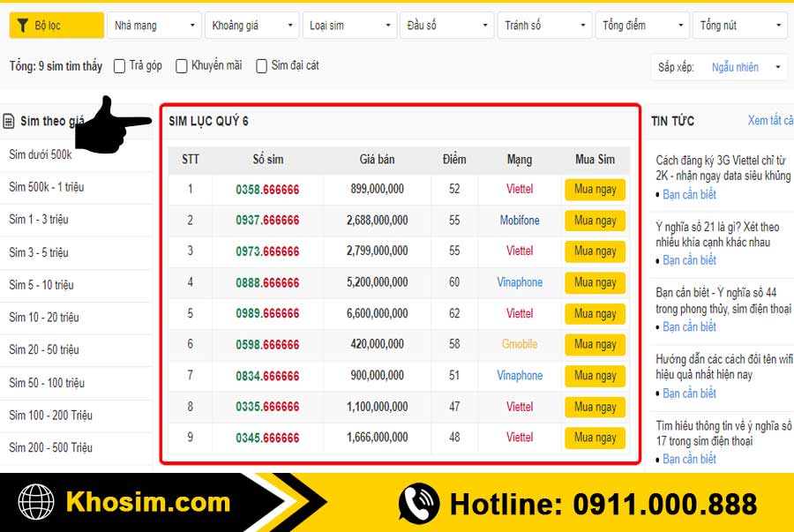The image size is (794, 532).
Task: Open the Nhà mạng dropdown
Action: [154, 26]
